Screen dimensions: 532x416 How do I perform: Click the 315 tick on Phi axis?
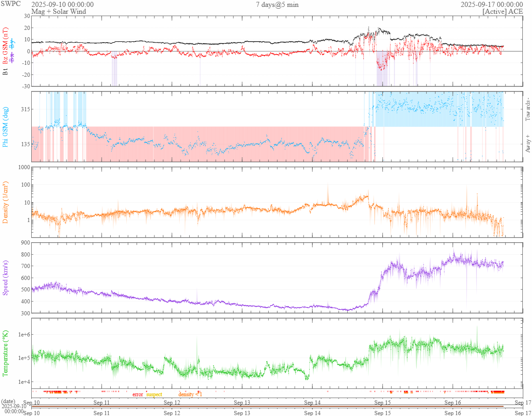tap(26, 109)
